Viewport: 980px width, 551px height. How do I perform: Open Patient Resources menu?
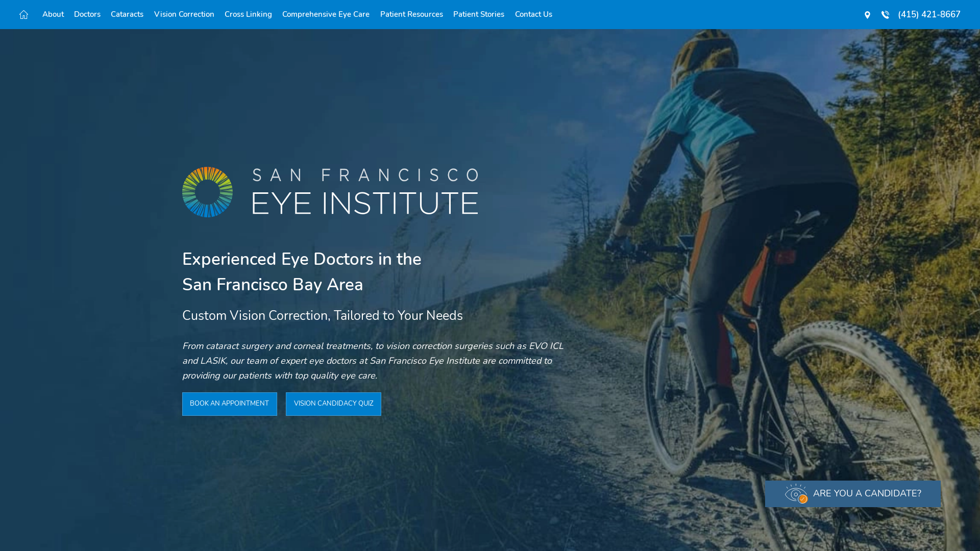coord(411,14)
